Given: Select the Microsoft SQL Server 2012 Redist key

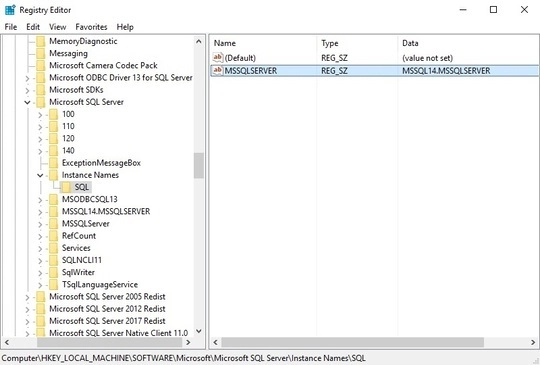Looking at the screenshot, I should tap(107, 309).
